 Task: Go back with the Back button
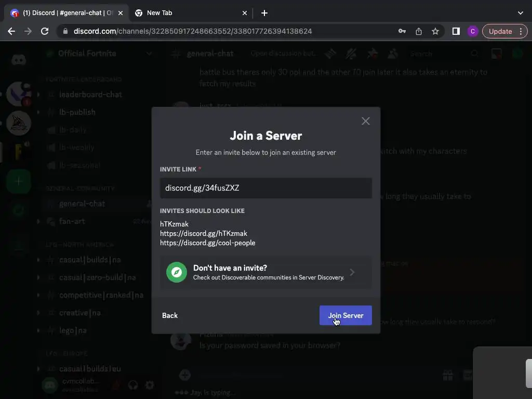pyautogui.click(x=170, y=315)
